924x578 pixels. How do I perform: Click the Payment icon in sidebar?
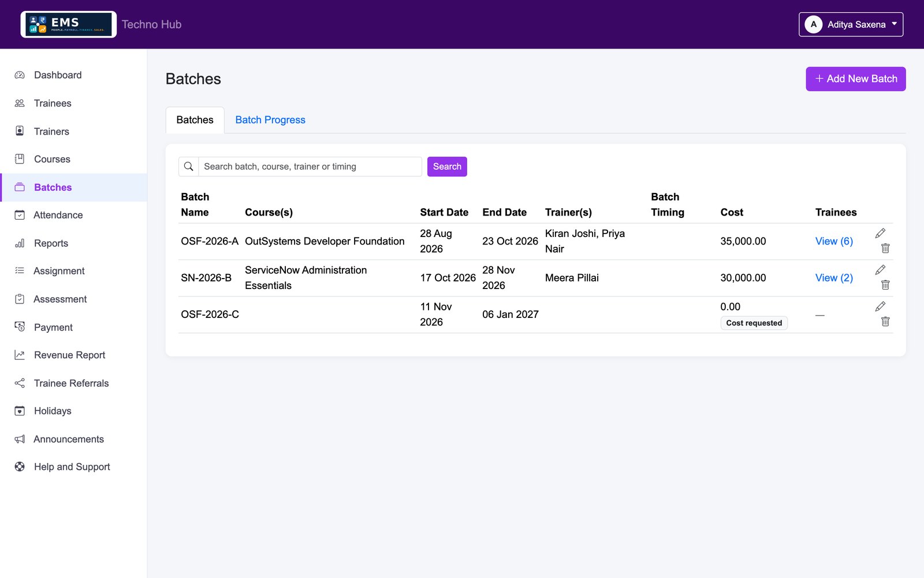click(x=20, y=327)
